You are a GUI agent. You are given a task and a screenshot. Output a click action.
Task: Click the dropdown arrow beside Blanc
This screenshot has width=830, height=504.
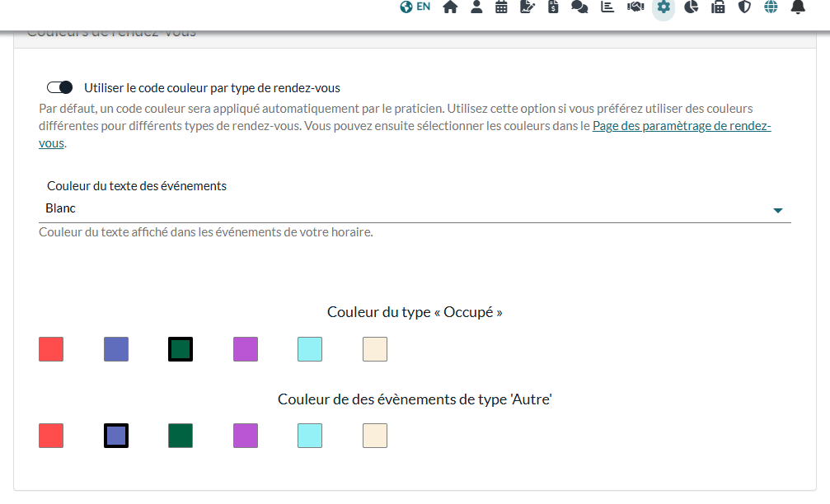777,211
